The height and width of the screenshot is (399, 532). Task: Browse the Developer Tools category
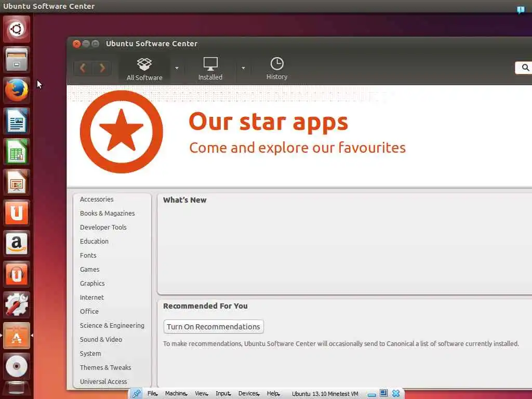pos(103,228)
